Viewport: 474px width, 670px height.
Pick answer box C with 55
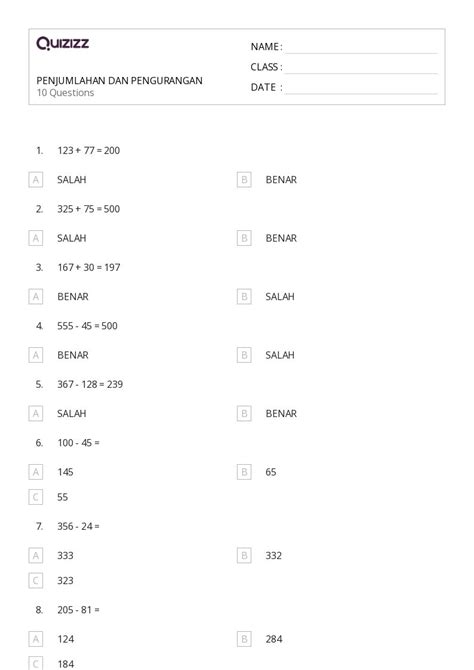point(35,497)
